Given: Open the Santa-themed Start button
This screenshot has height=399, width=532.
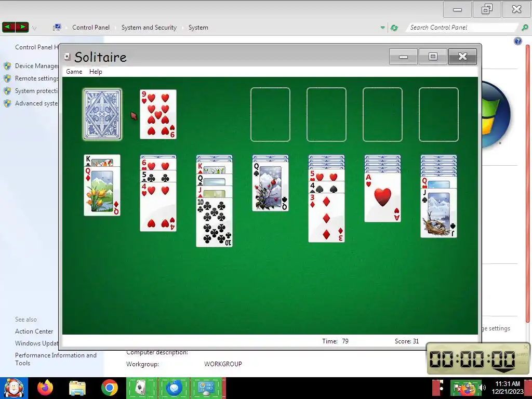Looking at the screenshot, I should [x=14, y=388].
